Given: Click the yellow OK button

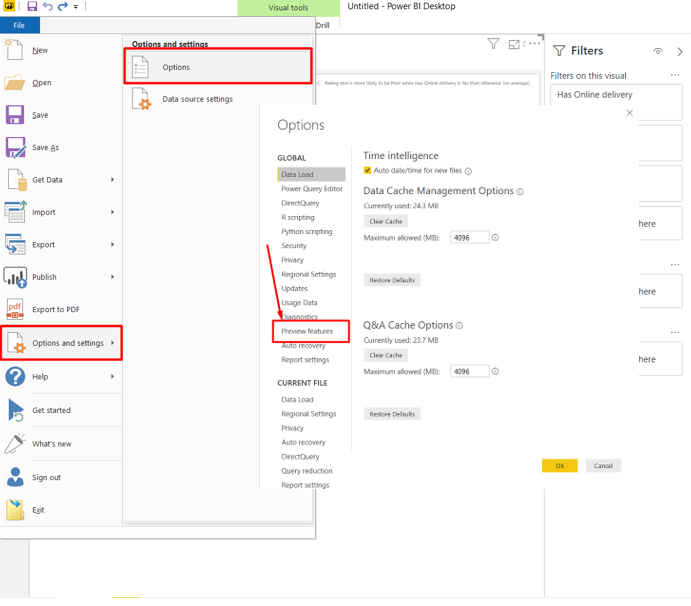Looking at the screenshot, I should (x=560, y=466).
